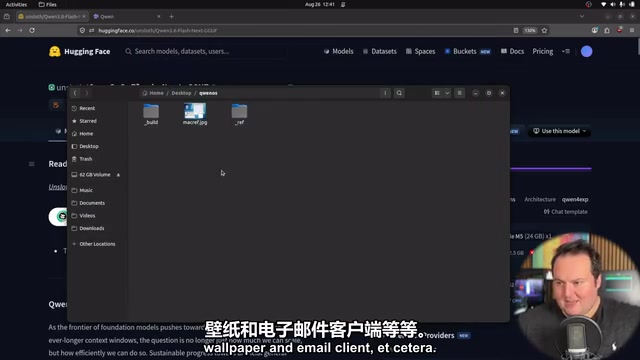Screen dimensions: 640x360
Task: Open the clock at Aug 26 12:41
Action: pyautogui.click(x=320, y=4)
